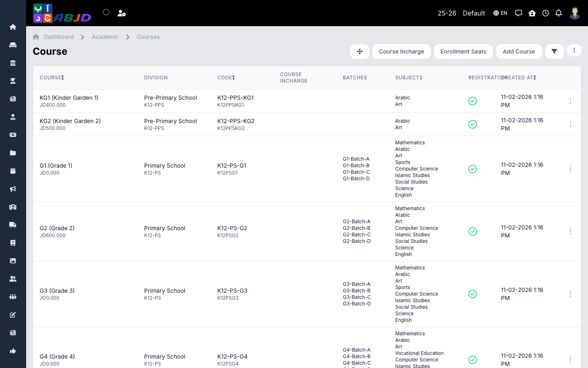Open the people group sidebar icon
Viewport: 588px width, 368px height.
13,297
